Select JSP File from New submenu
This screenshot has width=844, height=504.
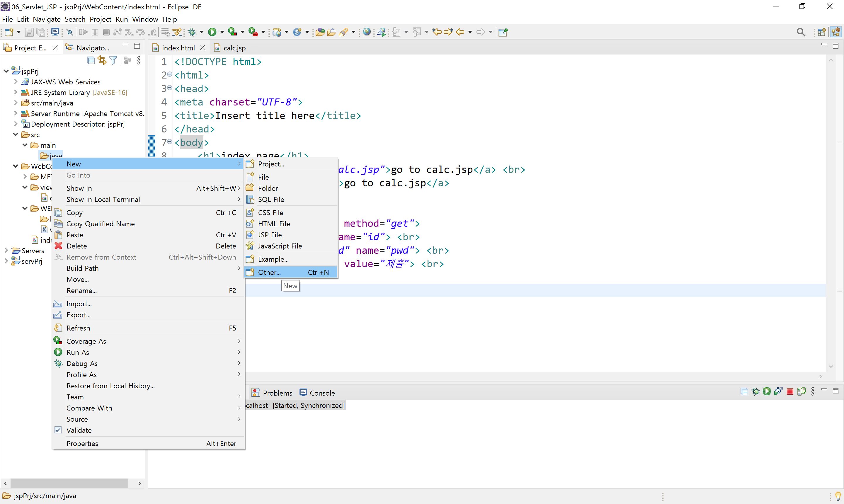coord(270,235)
